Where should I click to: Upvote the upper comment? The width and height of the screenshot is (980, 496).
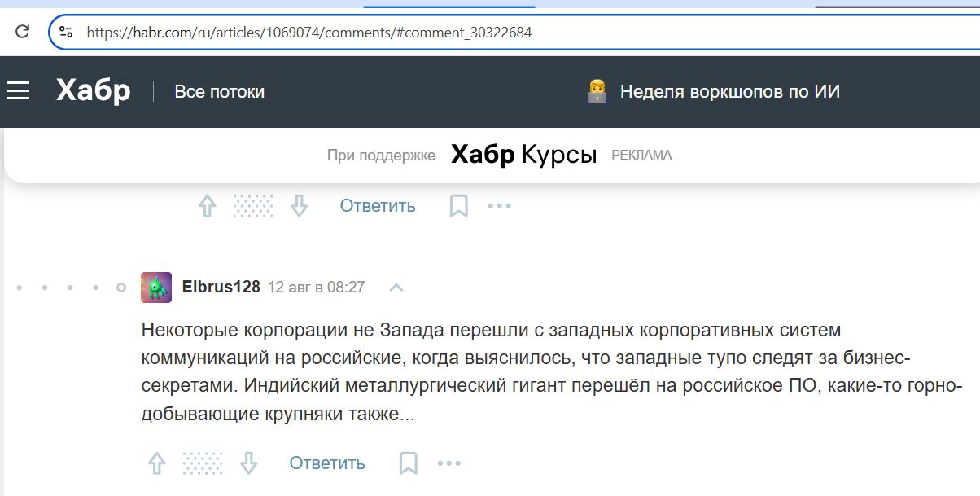pyautogui.click(x=208, y=206)
